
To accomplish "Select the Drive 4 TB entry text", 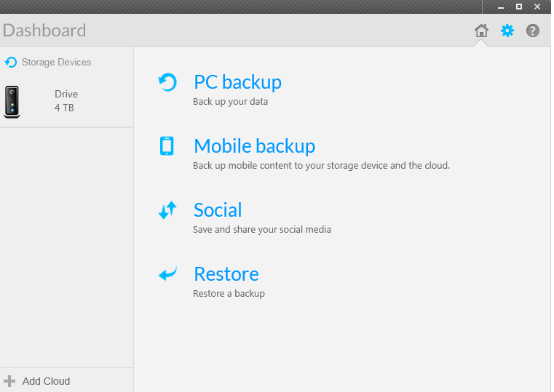I will tap(66, 101).
